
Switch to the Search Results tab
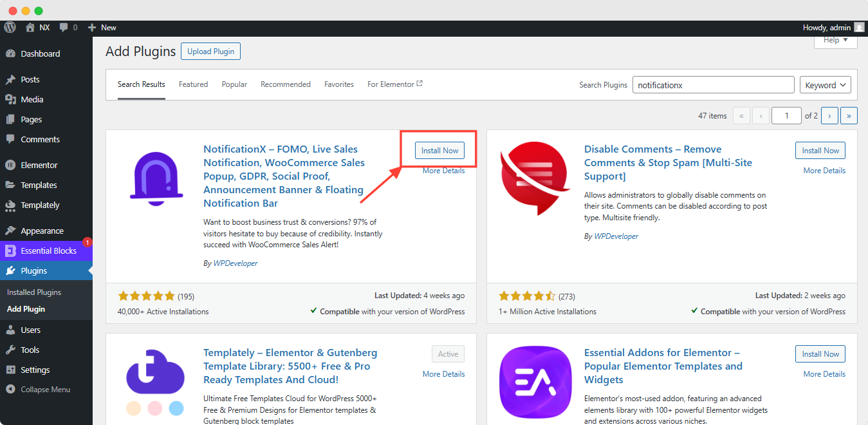(x=142, y=84)
